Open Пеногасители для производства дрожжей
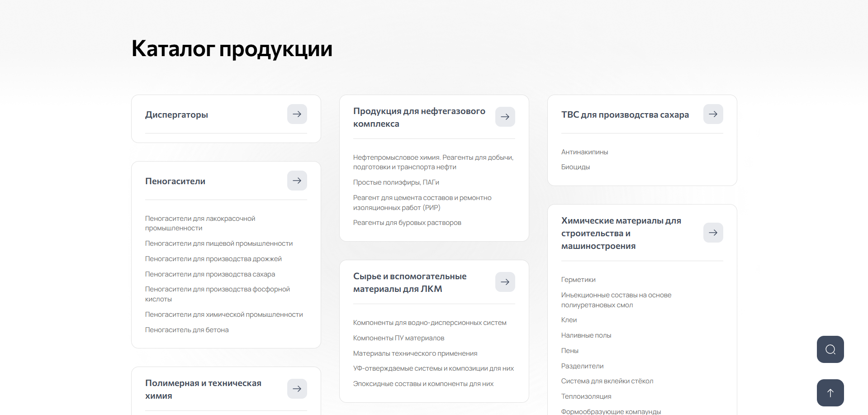This screenshot has height=415, width=868. (x=213, y=259)
